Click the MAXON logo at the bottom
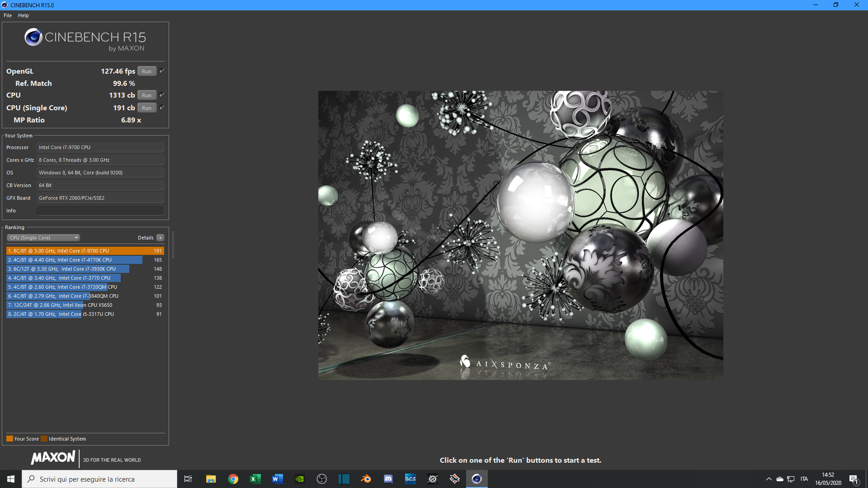This screenshot has width=868, height=488. 53,458
